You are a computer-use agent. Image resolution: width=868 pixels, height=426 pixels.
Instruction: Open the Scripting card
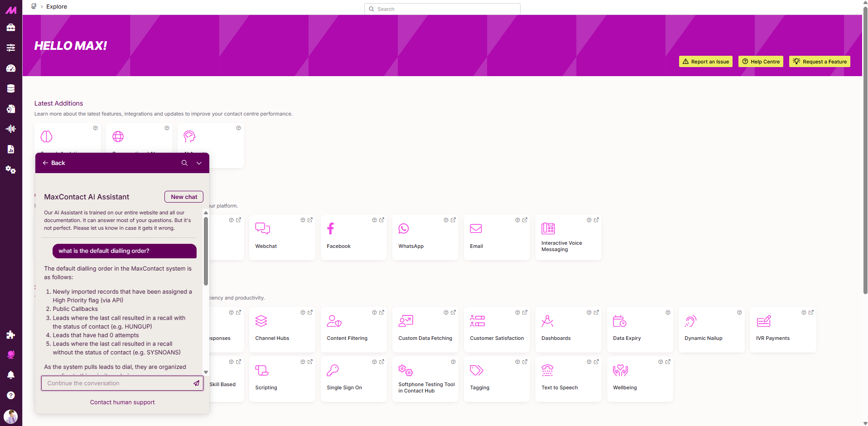282,379
